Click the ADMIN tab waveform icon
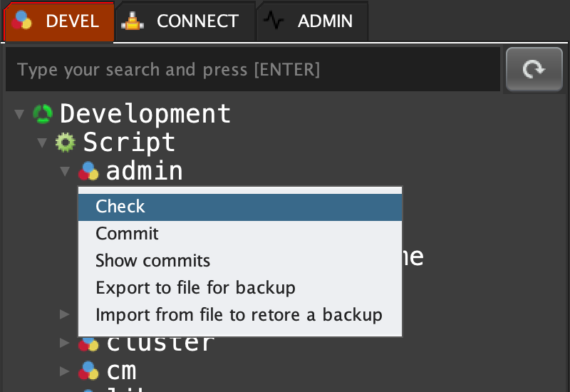Viewport: 570px width, 392px height. click(x=274, y=21)
